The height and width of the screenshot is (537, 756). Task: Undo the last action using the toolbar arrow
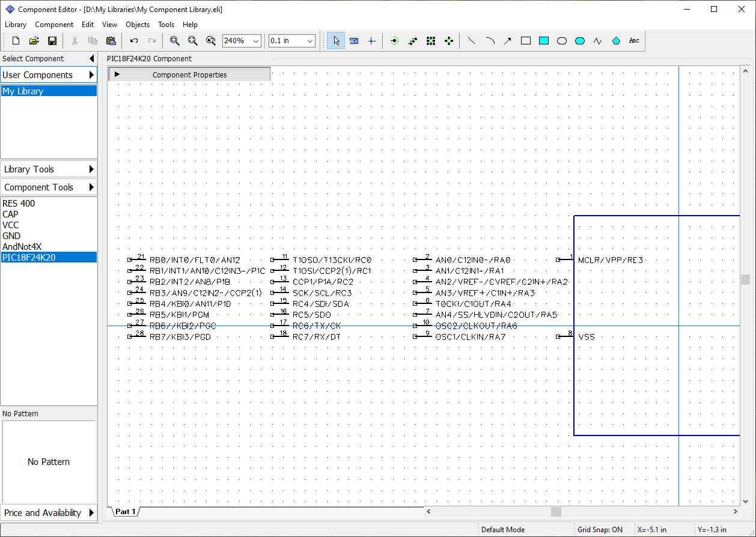pos(134,41)
